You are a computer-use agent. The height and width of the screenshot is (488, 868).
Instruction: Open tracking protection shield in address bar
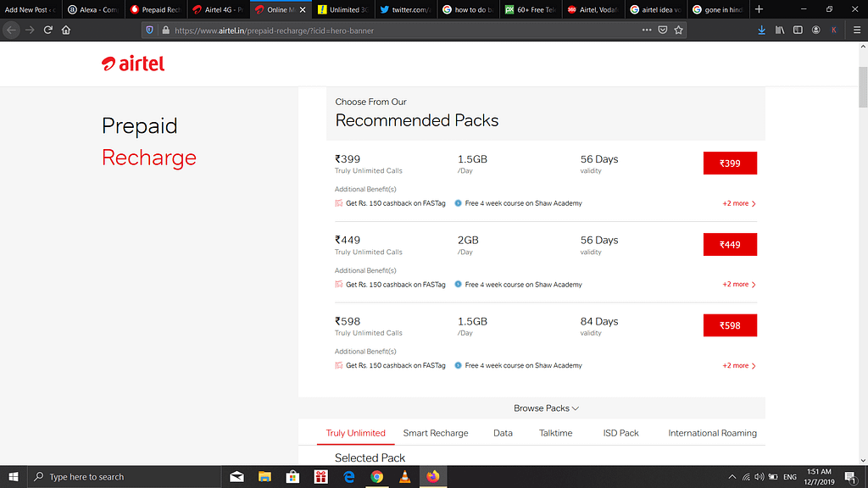click(x=149, y=30)
